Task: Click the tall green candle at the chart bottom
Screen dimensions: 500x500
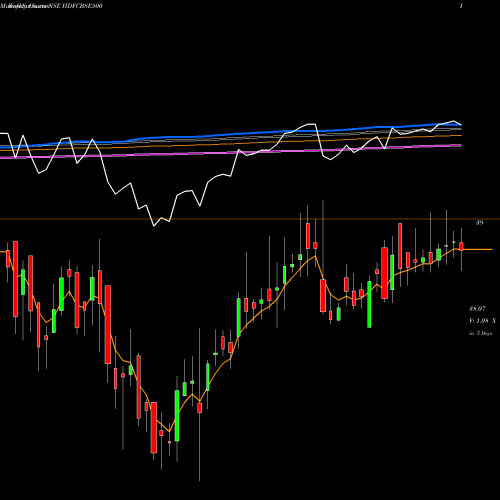Action: tap(177, 415)
